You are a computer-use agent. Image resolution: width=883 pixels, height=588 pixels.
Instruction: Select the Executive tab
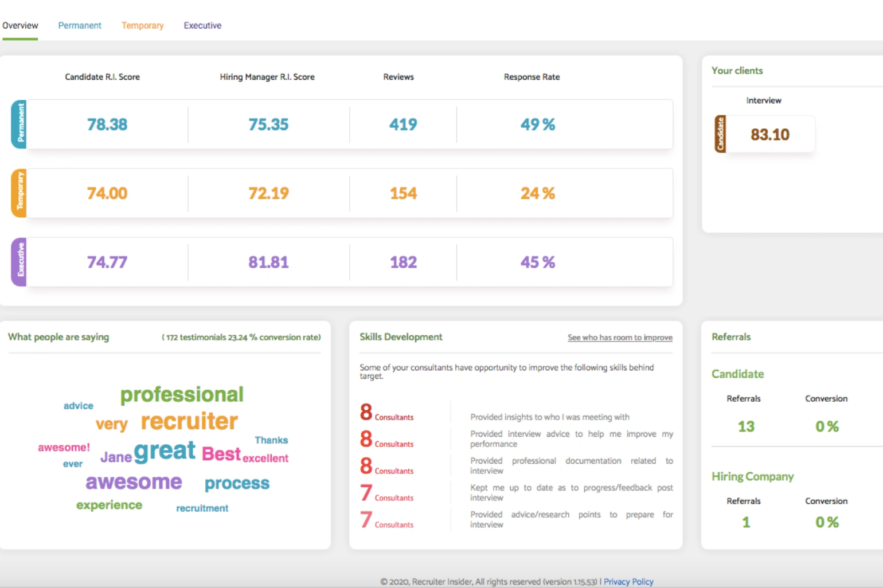coord(202,25)
